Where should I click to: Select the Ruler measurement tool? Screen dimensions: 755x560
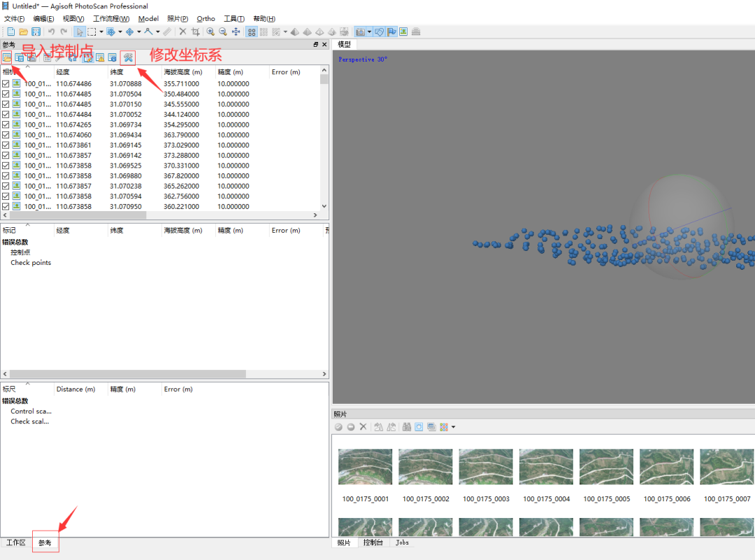point(167,31)
